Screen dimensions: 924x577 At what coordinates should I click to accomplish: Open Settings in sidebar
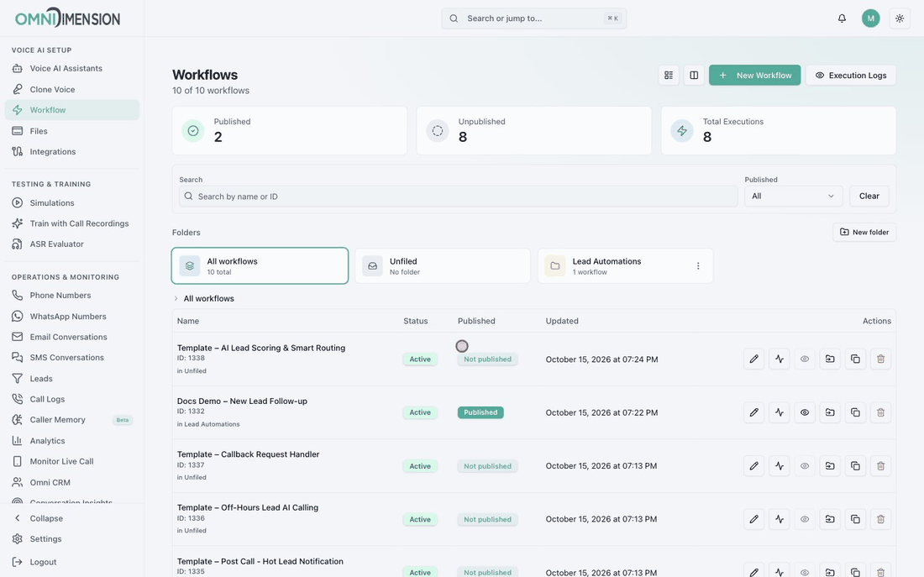(x=72, y=538)
